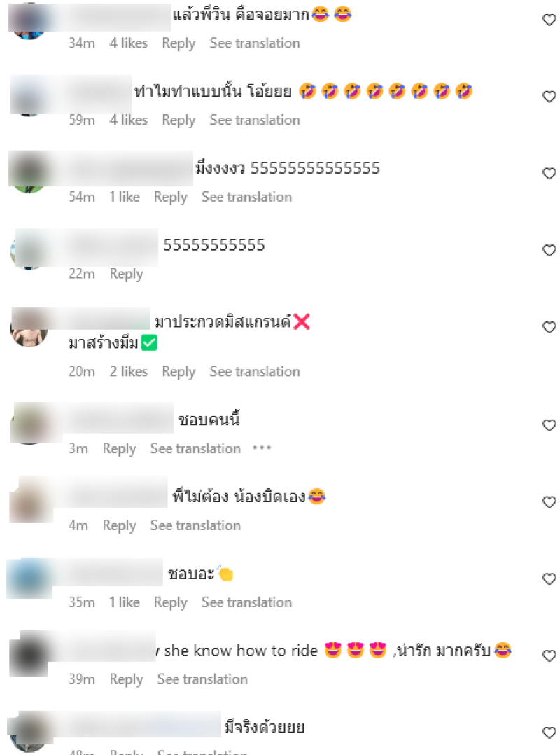
Task: Open profile picture of the 20m commenter
Action: pos(29,328)
